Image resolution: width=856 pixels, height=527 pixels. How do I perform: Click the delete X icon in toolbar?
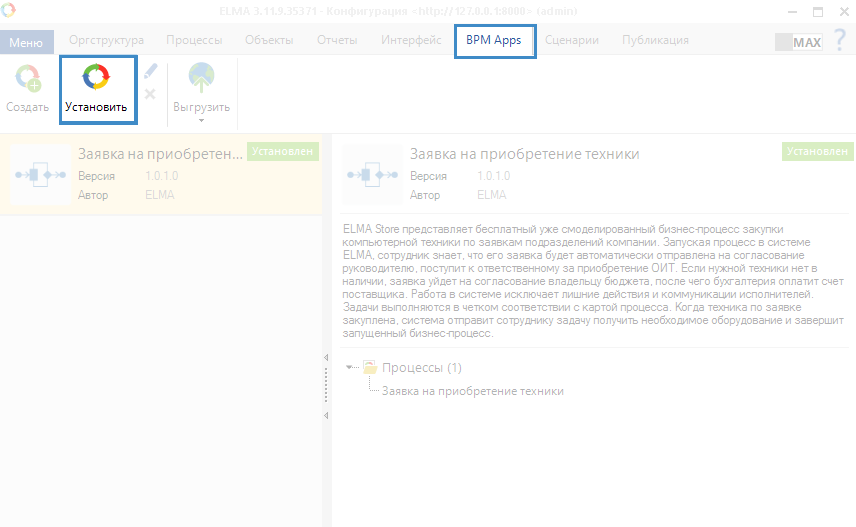click(x=150, y=94)
